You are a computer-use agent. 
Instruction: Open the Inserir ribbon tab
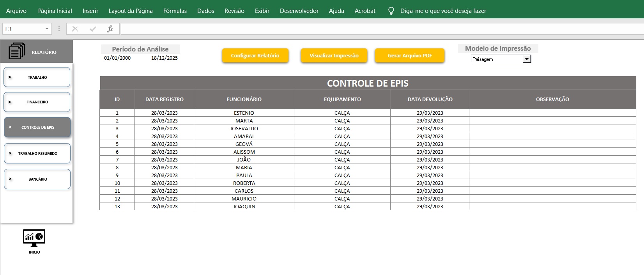coord(90,11)
